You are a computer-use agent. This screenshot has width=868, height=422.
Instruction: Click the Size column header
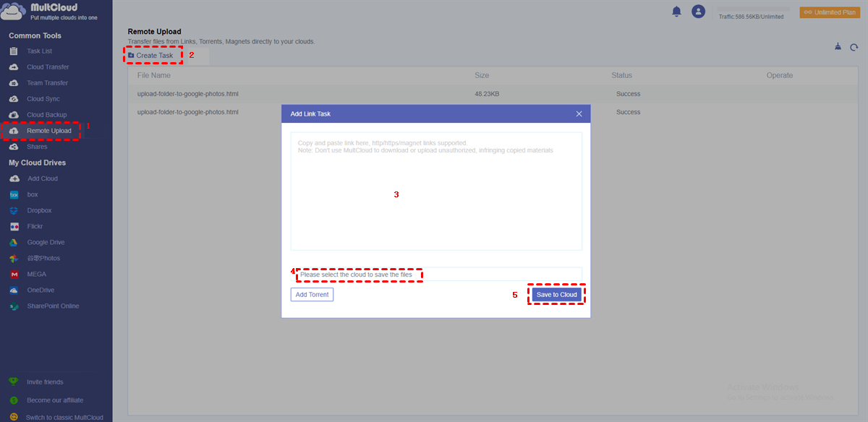point(482,75)
